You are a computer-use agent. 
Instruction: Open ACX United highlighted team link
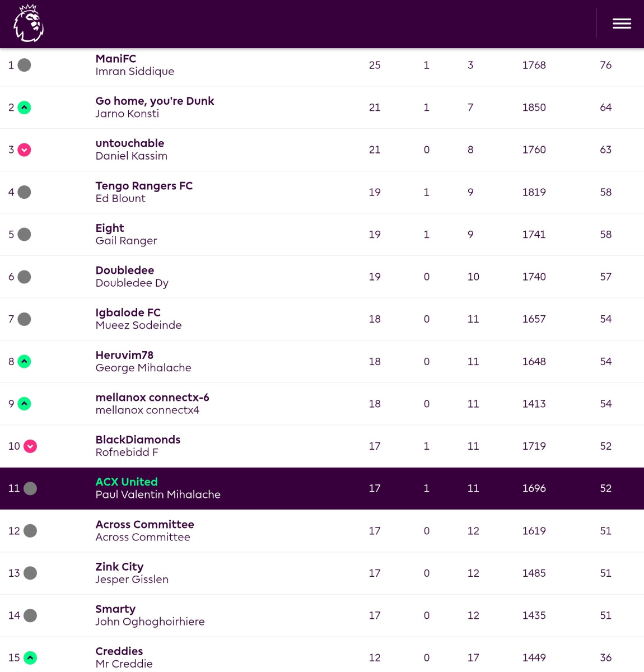(x=127, y=482)
